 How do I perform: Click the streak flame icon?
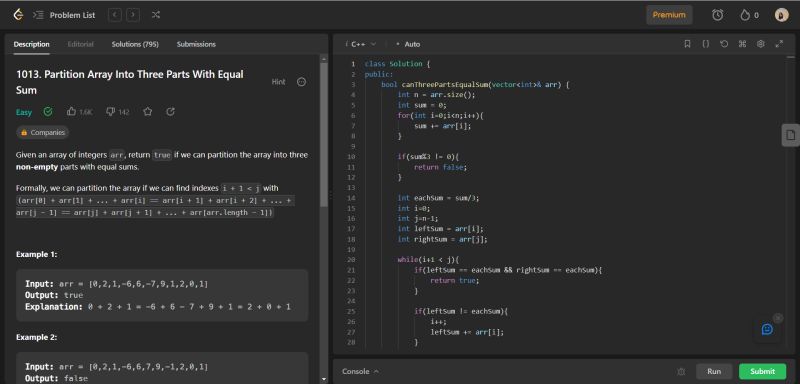click(745, 15)
